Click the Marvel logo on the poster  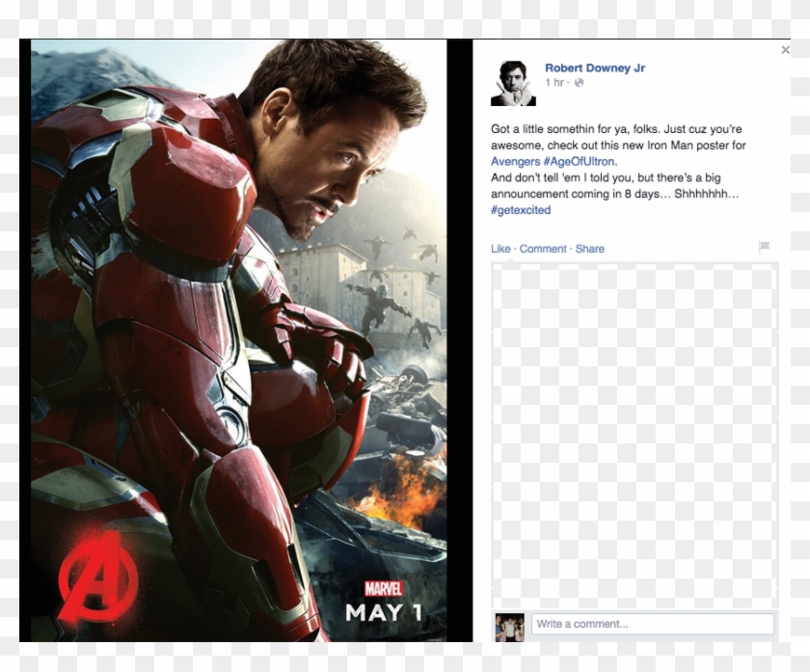point(384,588)
